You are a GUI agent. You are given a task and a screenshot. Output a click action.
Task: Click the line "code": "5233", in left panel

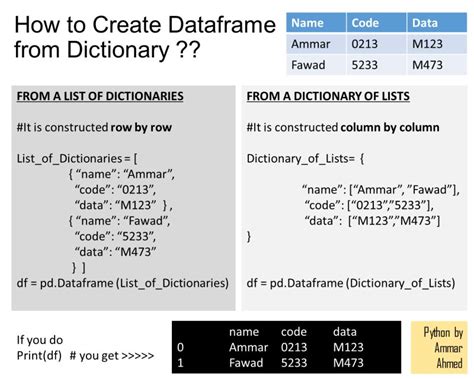[115, 236]
